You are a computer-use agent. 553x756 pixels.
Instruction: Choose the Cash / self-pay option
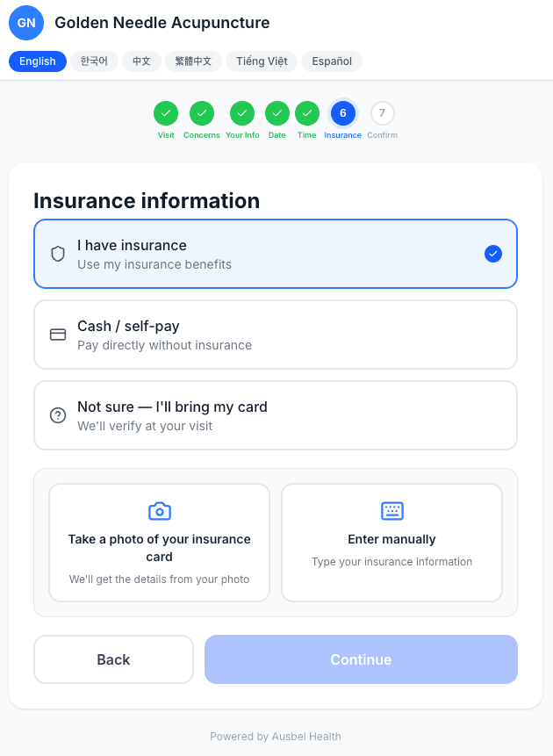(275, 335)
